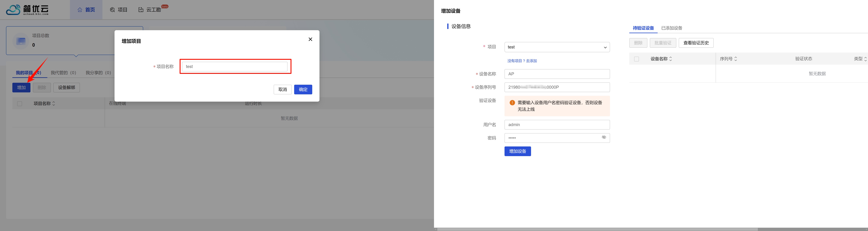Tick the select-all checkbox in project table

20,104
